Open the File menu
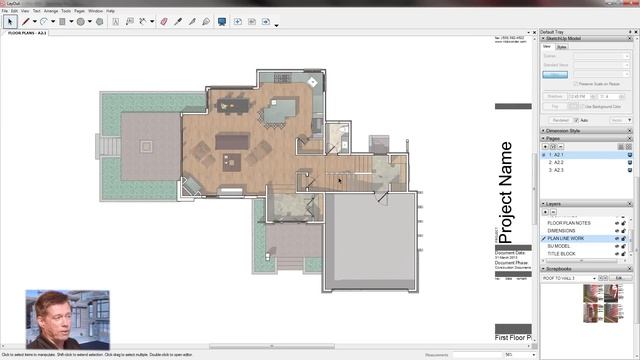This screenshot has width=640, height=360. (5, 11)
